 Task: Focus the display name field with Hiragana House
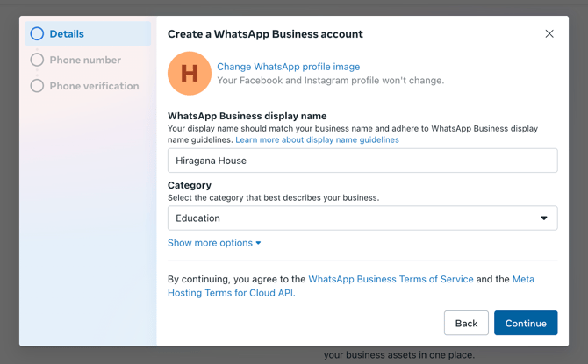tap(362, 161)
